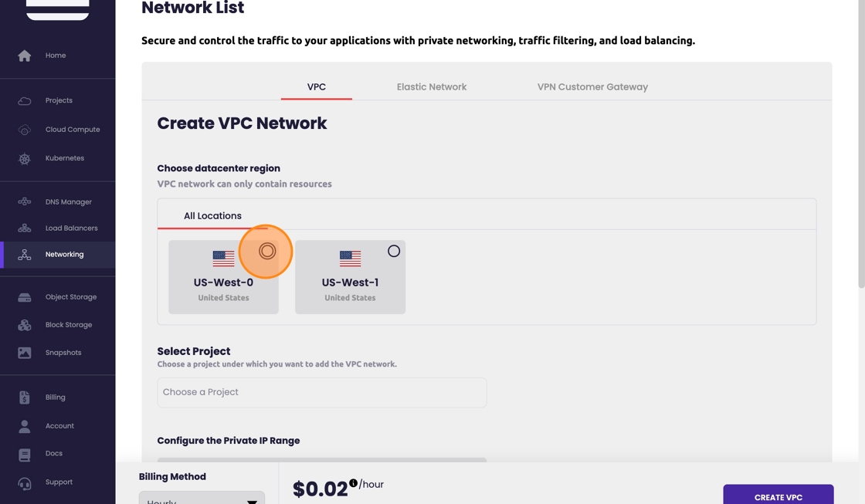This screenshot has height=504, width=865.
Task: Open the VPN Customer Gateway tab
Action: 592,87
